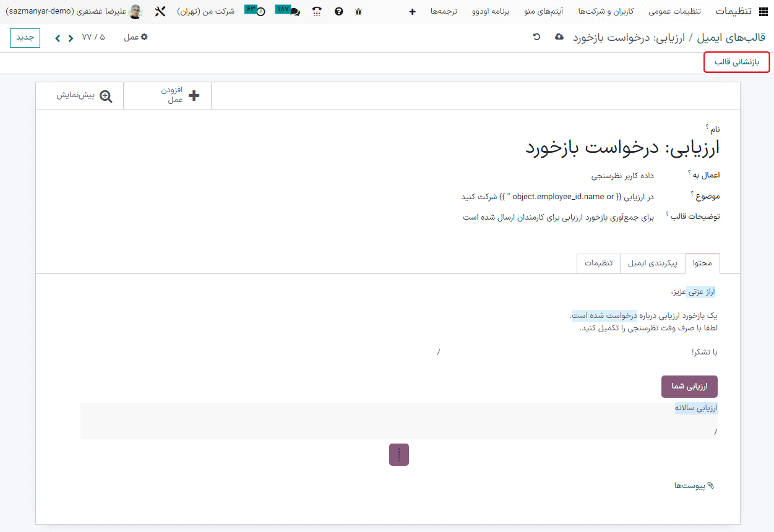The width and height of the screenshot is (774, 532).
Task: Click the debug bug icon
Action: pyautogui.click(x=358, y=11)
